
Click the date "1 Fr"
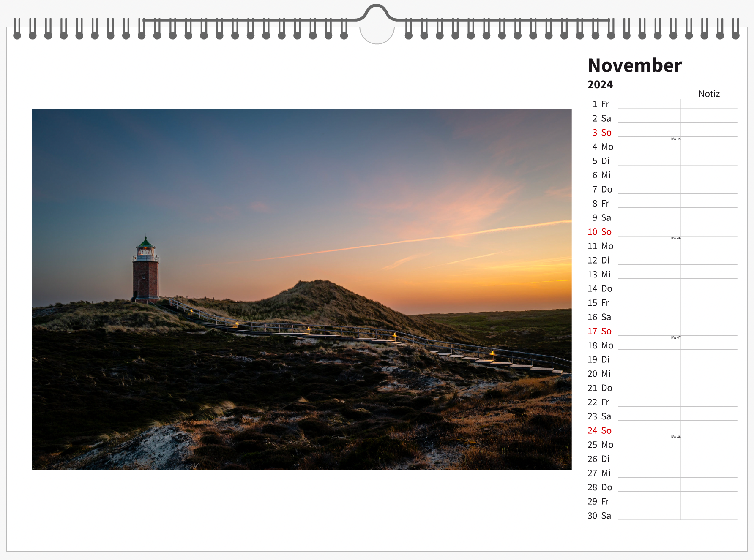(x=601, y=104)
